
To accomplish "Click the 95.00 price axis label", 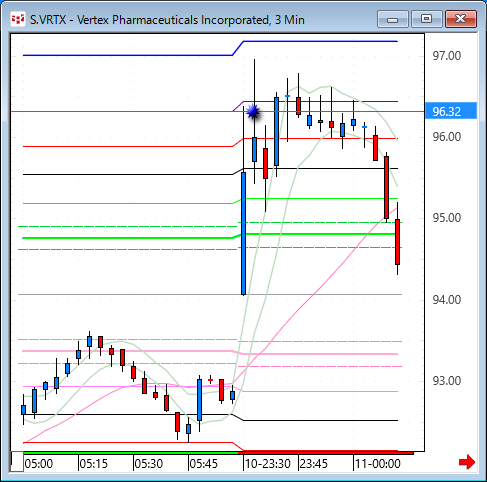I will (447, 218).
